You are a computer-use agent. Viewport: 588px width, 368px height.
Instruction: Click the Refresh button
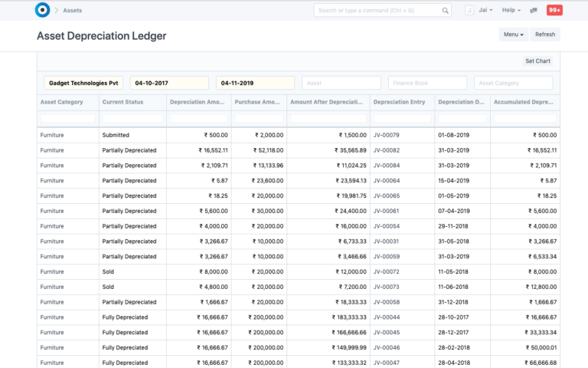(x=545, y=34)
